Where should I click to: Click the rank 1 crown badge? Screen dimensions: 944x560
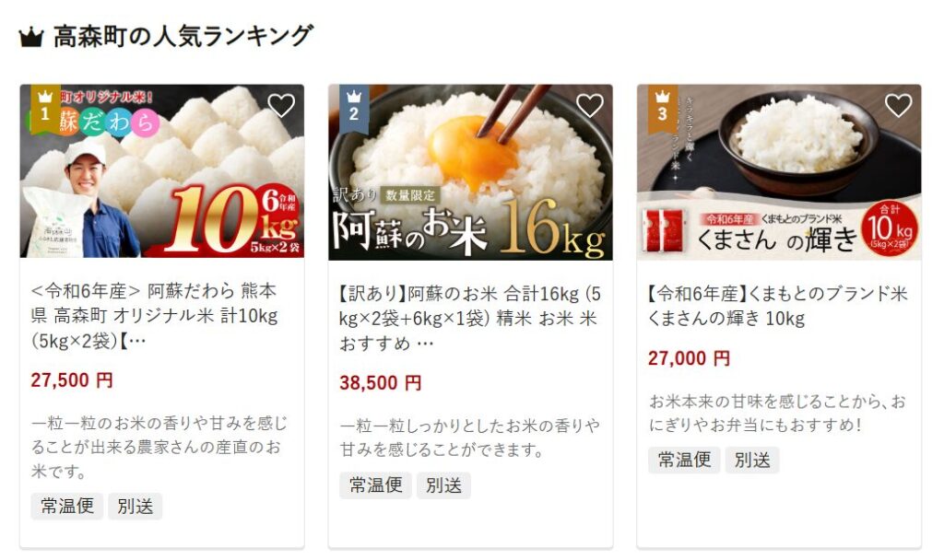(x=45, y=107)
